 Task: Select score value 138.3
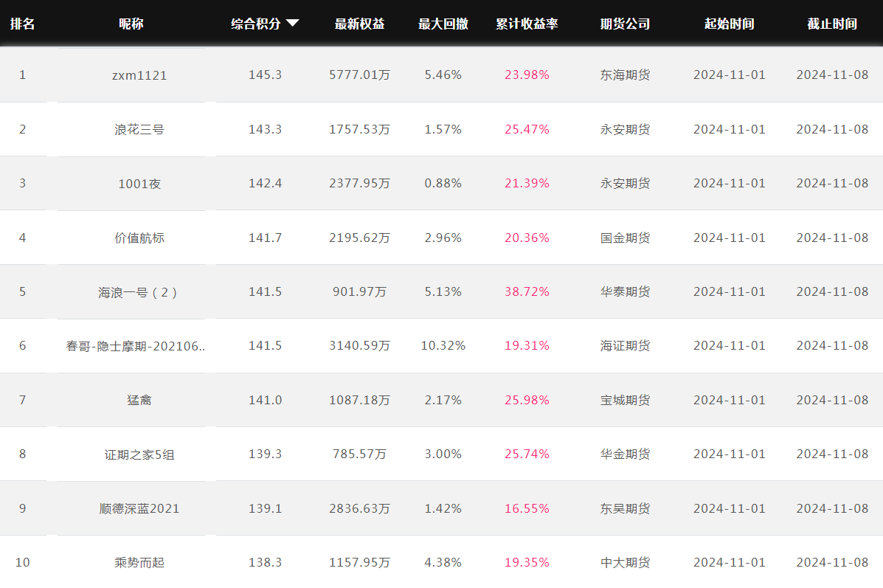click(x=266, y=563)
